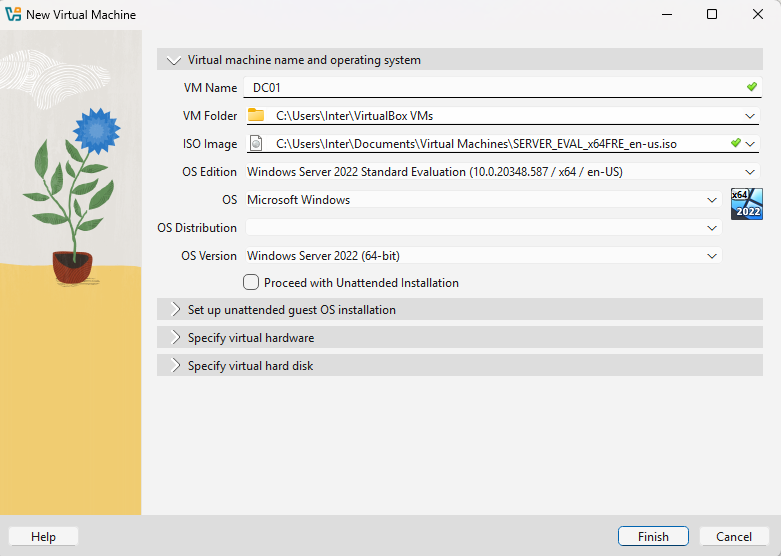781x556 pixels.
Task: Open the OS Edition dropdown
Action: (750, 172)
